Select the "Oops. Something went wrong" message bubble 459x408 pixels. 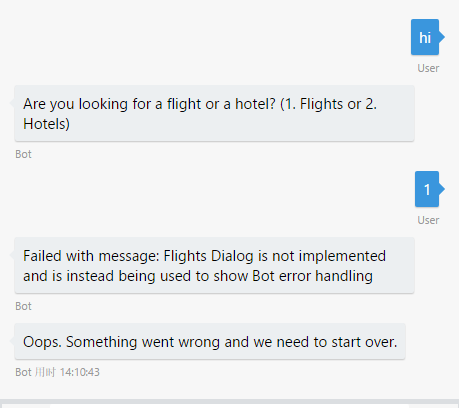210,341
